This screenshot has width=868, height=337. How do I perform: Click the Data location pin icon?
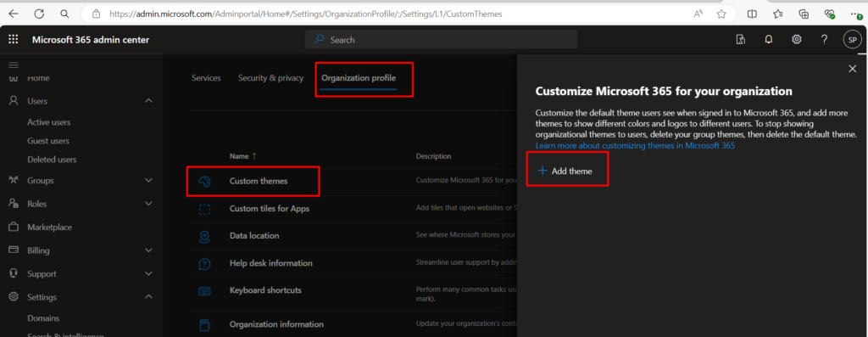205,236
